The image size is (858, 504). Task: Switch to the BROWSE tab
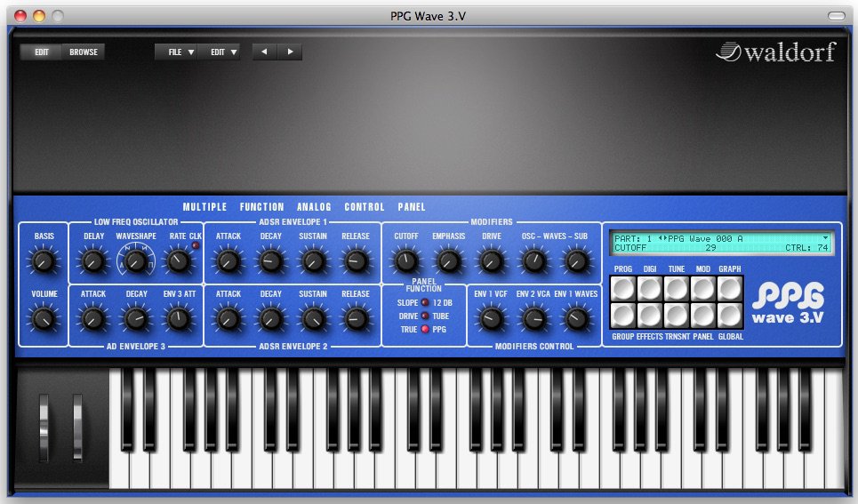point(84,52)
